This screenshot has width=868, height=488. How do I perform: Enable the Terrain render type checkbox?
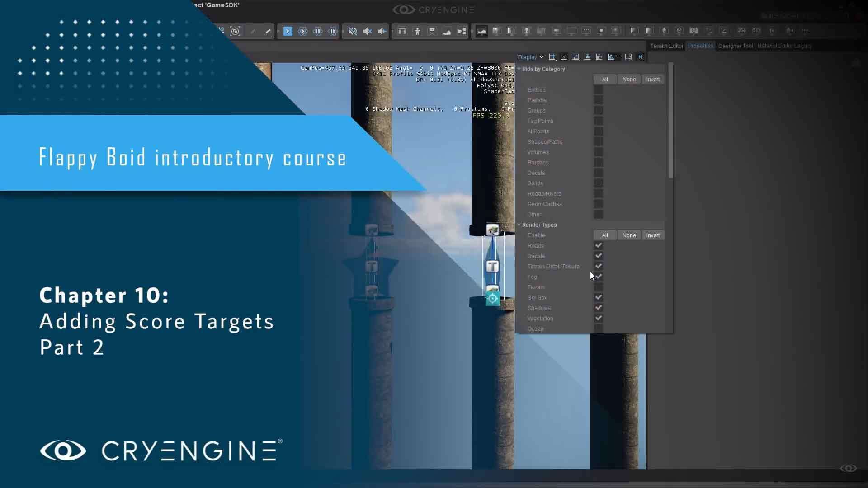[599, 287]
